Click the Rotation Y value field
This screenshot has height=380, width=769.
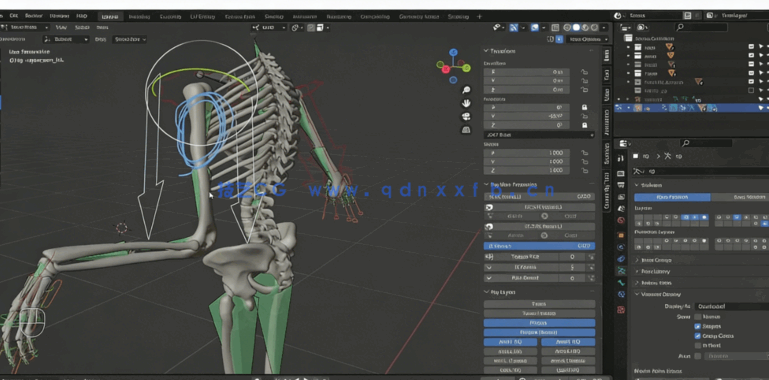coord(526,116)
